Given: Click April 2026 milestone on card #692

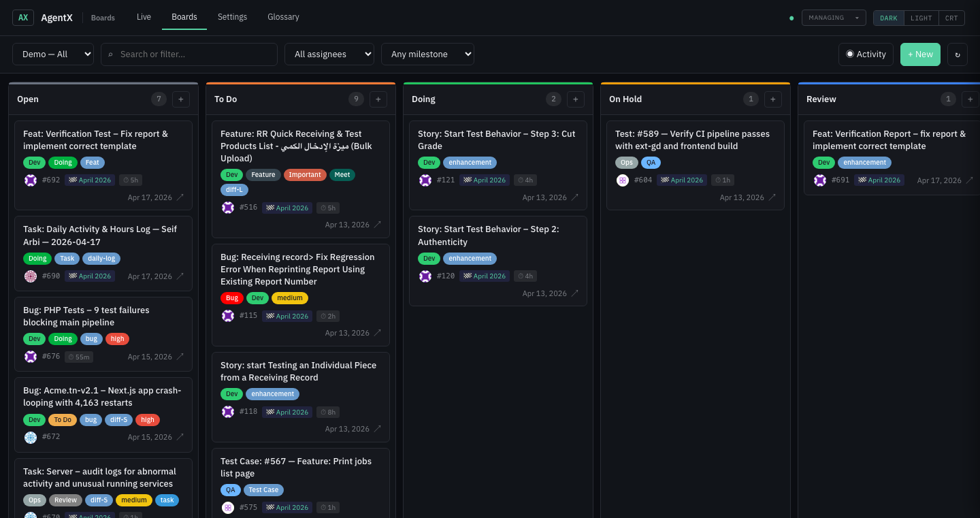Looking at the screenshot, I should pyautogui.click(x=90, y=180).
